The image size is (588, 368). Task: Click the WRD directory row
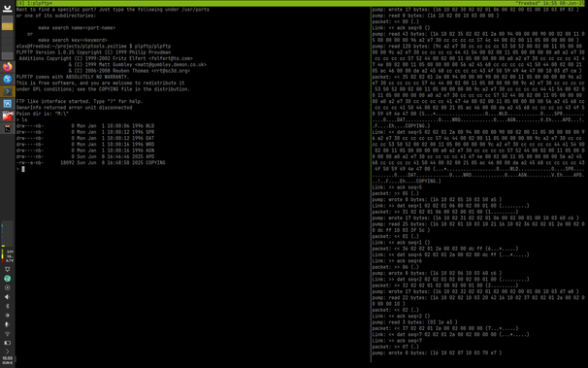[x=85, y=145]
